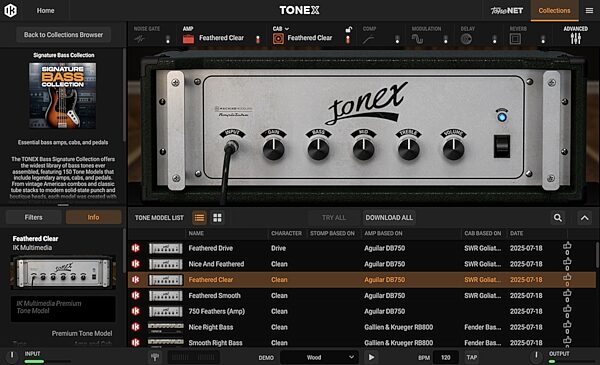
Task: Click the Bass knob on amp
Action: [x=318, y=148]
